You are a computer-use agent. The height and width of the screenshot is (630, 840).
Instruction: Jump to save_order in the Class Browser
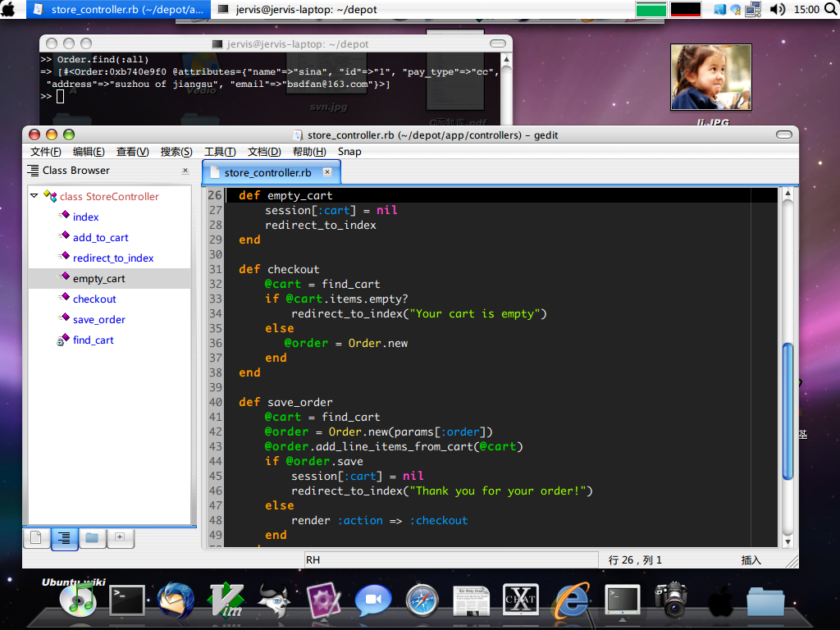click(x=99, y=319)
